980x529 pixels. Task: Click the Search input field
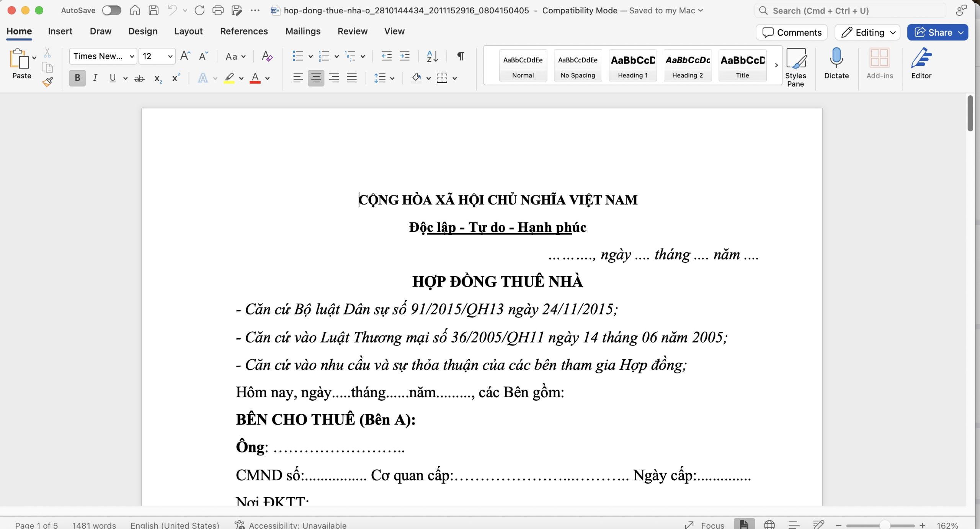tap(850, 11)
